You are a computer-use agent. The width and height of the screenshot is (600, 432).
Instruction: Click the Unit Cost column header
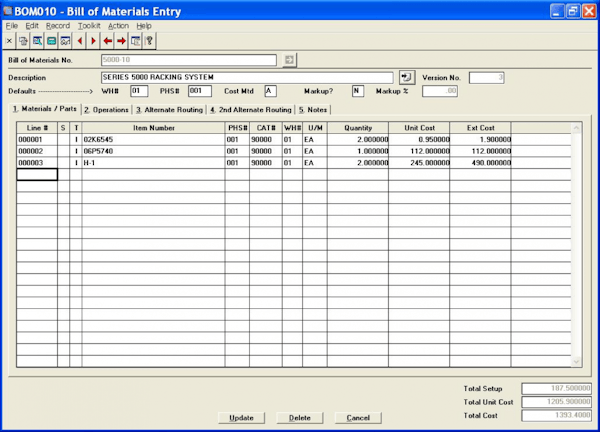point(419,128)
